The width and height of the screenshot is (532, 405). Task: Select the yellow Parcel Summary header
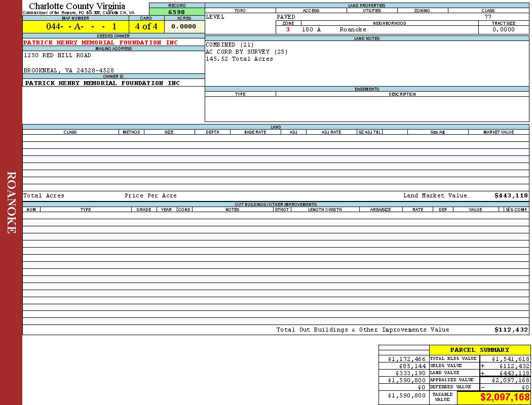(x=480, y=350)
